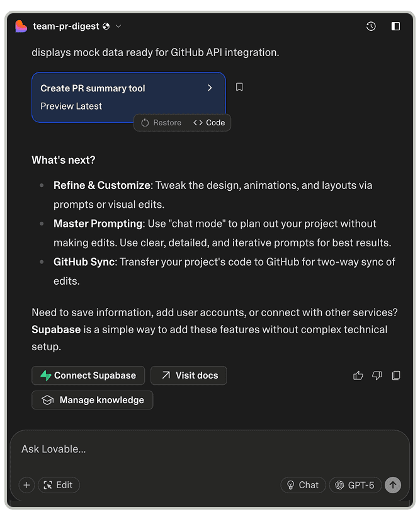Focus the Ask Lovable input field
This screenshot has height=514, width=420.
[x=189, y=449]
